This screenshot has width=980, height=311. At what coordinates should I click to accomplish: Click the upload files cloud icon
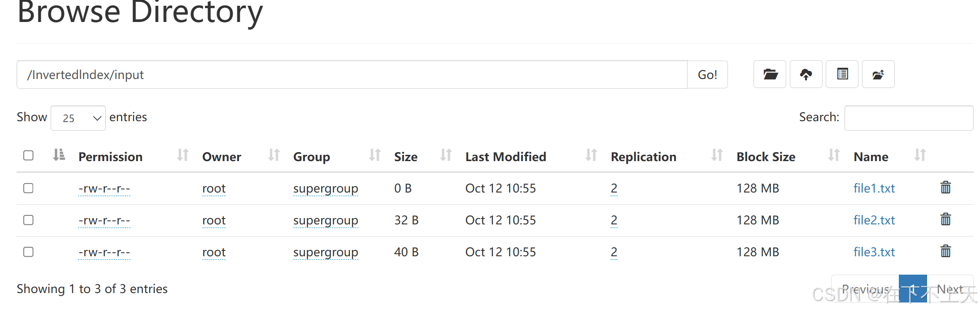click(806, 74)
